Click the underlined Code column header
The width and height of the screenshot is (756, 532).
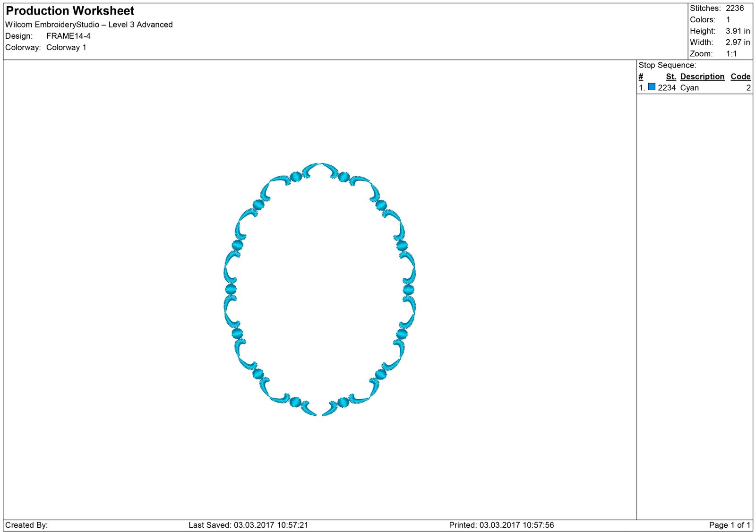[x=740, y=77]
